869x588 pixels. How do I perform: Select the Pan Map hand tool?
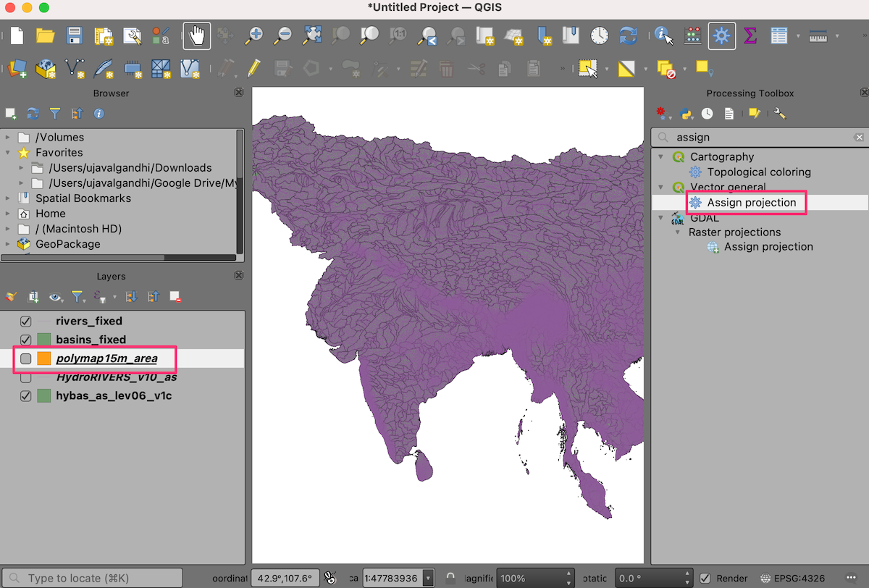(196, 35)
